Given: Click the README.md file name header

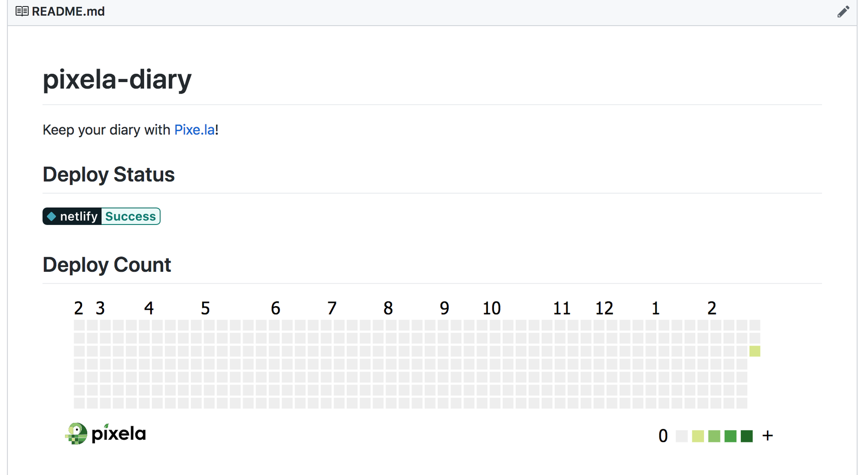Looking at the screenshot, I should (x=68, y=11).
